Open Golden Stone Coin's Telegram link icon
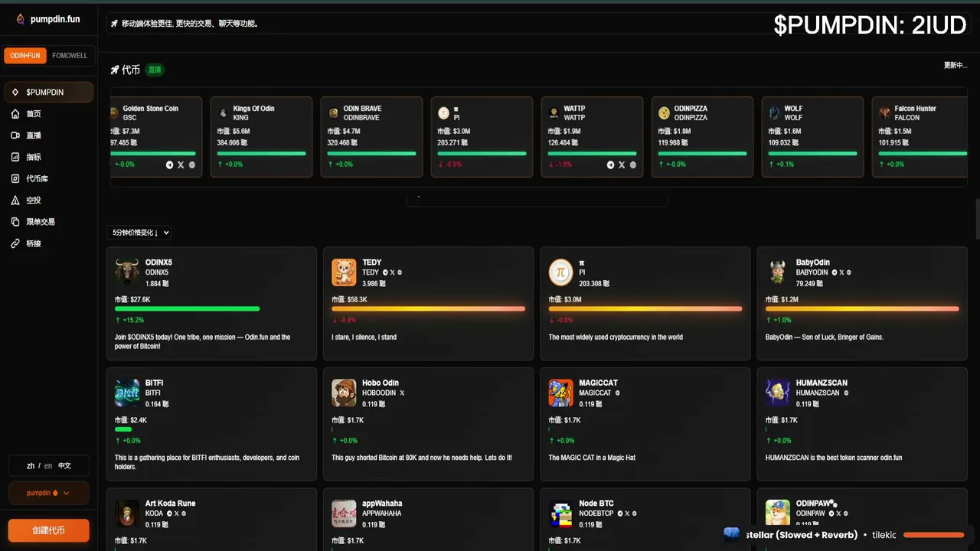Image resolution: width=980 pixels, height=551 pixels. [x=170, y=165]
